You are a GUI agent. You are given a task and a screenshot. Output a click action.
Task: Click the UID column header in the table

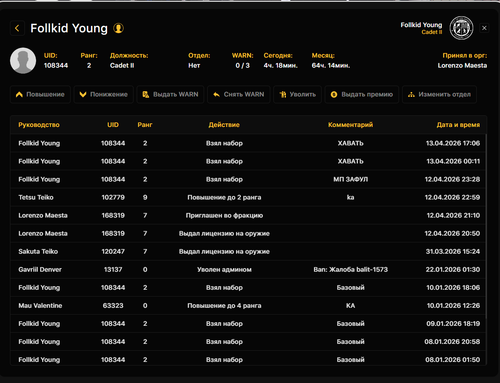(x=113, y=125)
